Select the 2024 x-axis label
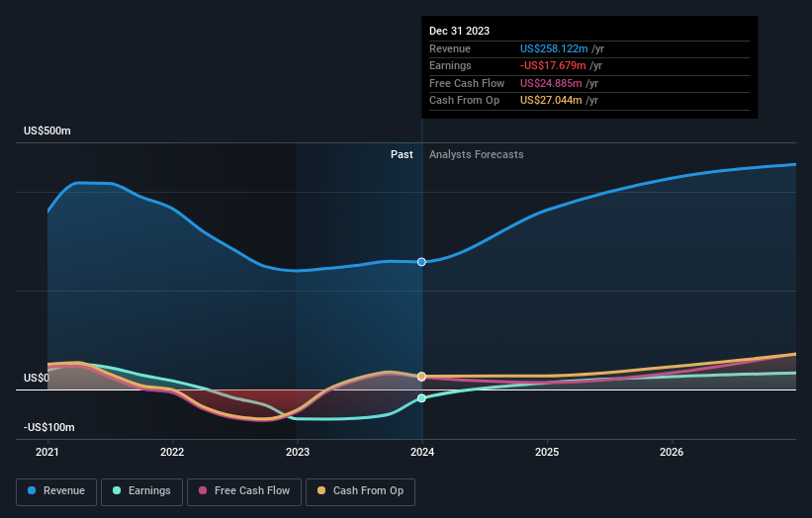This screenshot has width=812, height=518. (422, 453)
